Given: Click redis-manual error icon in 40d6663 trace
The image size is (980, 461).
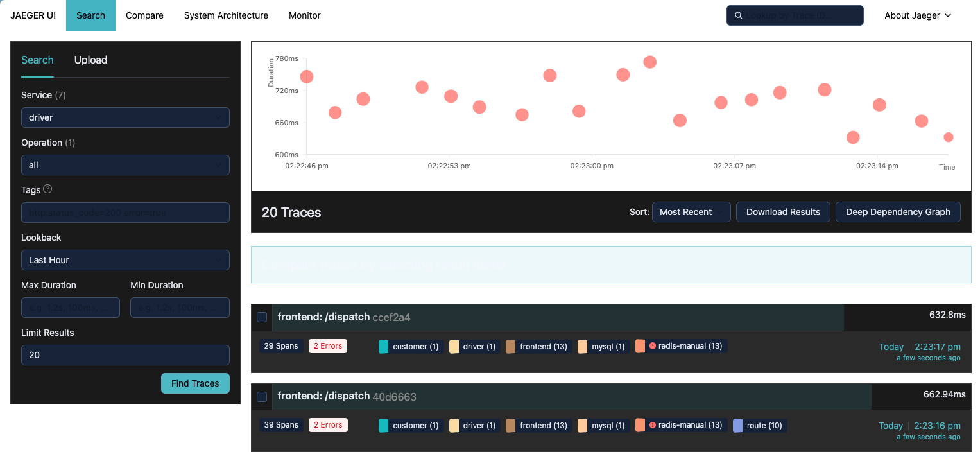Looking at the screenshot, I should [652, 425].
